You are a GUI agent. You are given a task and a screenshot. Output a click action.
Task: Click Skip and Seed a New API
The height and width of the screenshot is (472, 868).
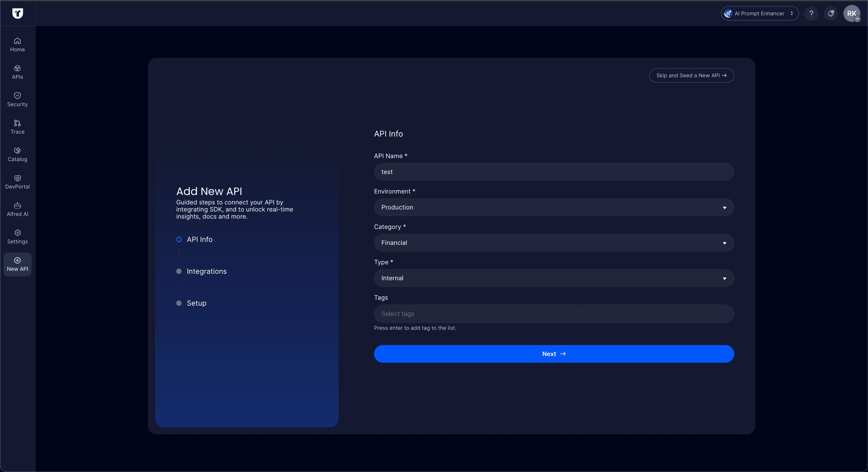tap(691, 76)
